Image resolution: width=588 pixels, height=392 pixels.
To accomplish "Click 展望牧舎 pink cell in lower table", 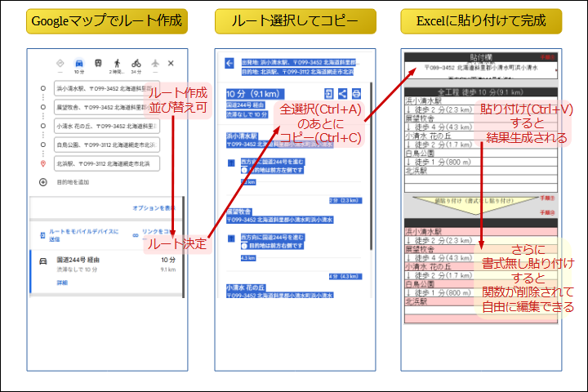I will [481, 249].
